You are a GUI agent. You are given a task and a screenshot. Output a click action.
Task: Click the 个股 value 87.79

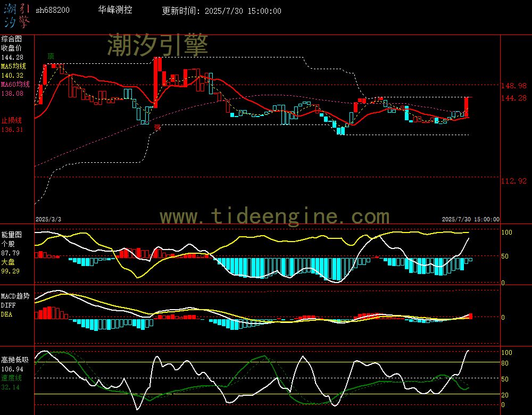pos(11,253)
